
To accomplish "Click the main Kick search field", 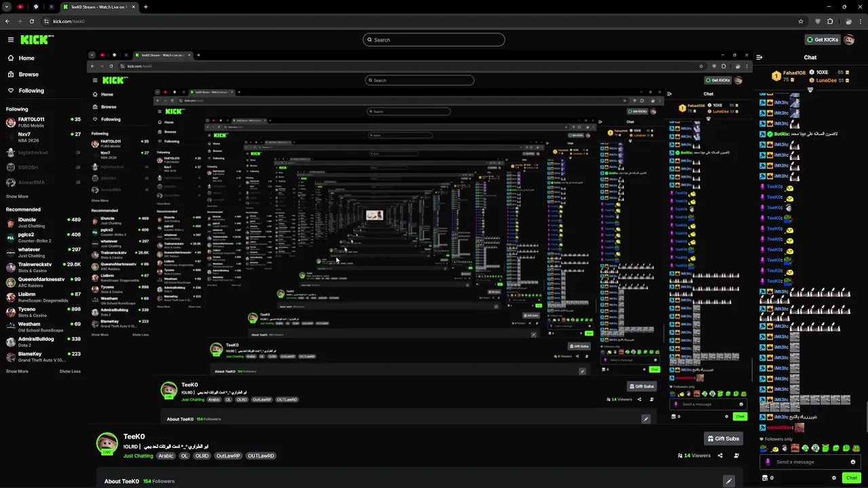I will point(434,39).
